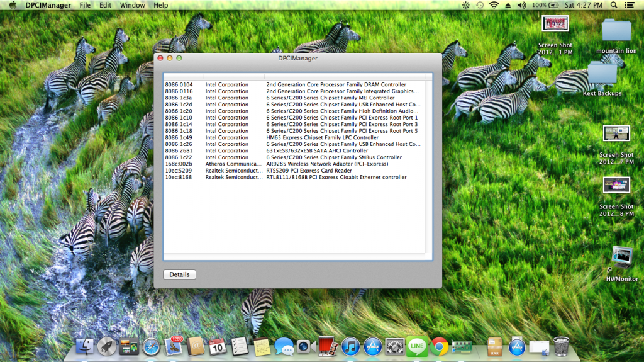The height and width of the screenshot is (362, 644).
Task: Open DPCIManager application menu
Action: [48, 5]
